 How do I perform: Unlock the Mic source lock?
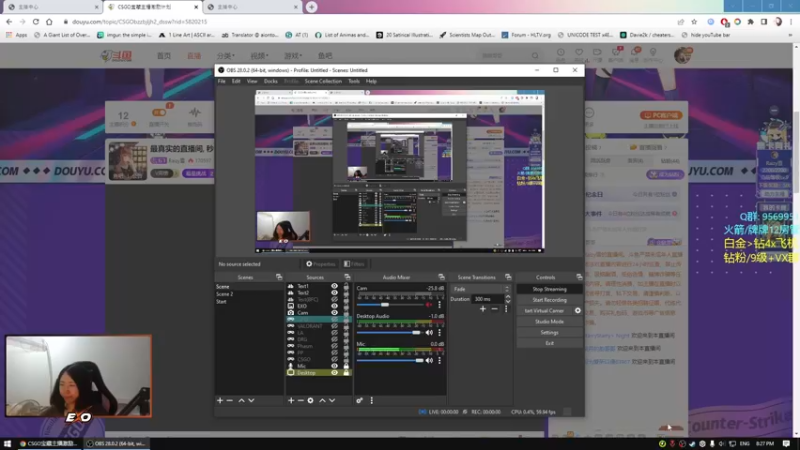click(x=346, y=366)
